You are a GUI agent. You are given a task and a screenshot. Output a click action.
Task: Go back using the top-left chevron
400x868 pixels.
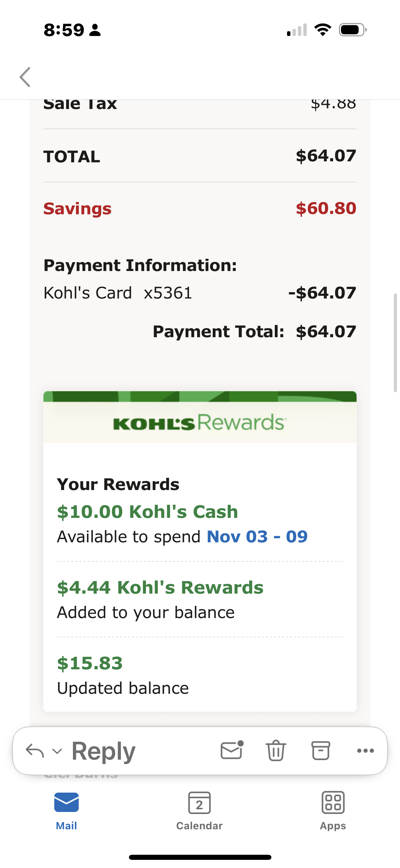(x=25, y=77)
